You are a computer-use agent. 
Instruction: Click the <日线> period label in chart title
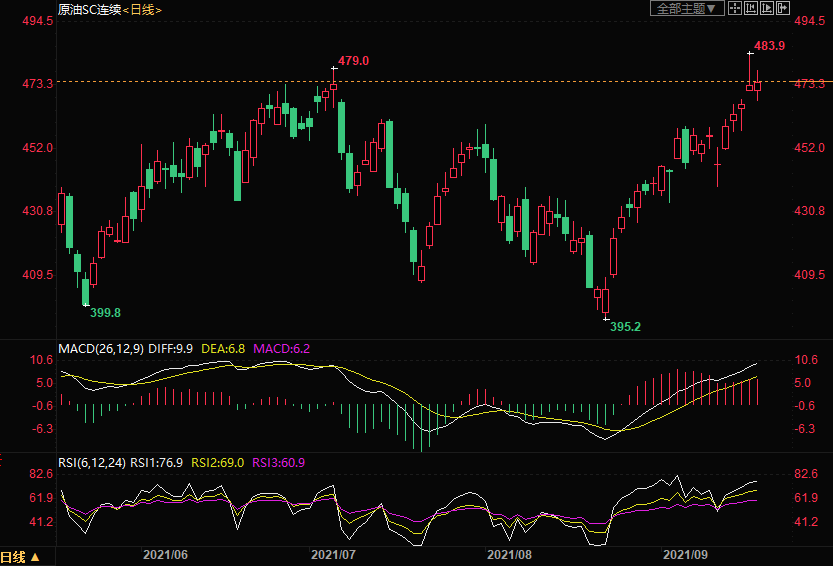[x=141, y=9]
